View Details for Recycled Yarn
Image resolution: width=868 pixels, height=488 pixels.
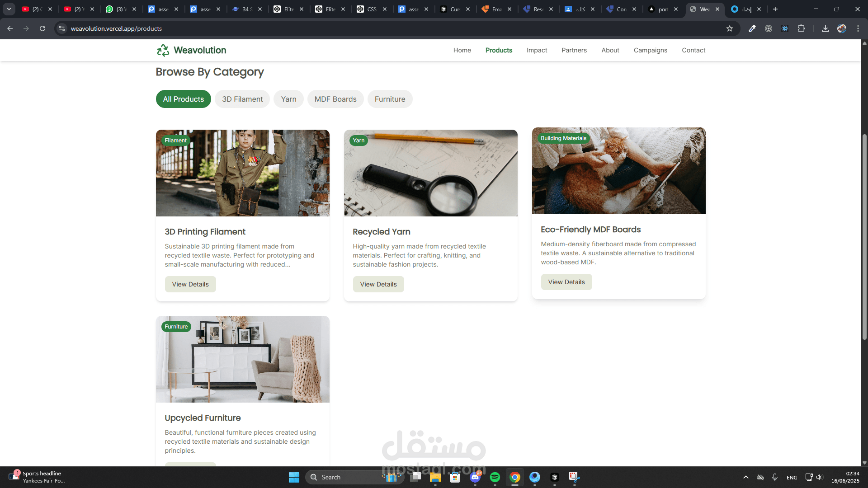pos(378,284)
